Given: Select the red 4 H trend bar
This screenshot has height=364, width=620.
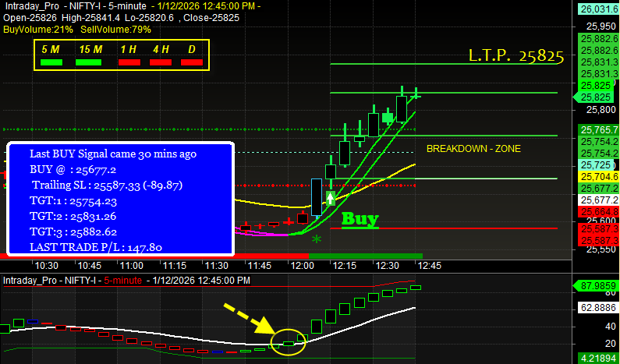Looking at the screenshot, I should (x=161, y=62).
